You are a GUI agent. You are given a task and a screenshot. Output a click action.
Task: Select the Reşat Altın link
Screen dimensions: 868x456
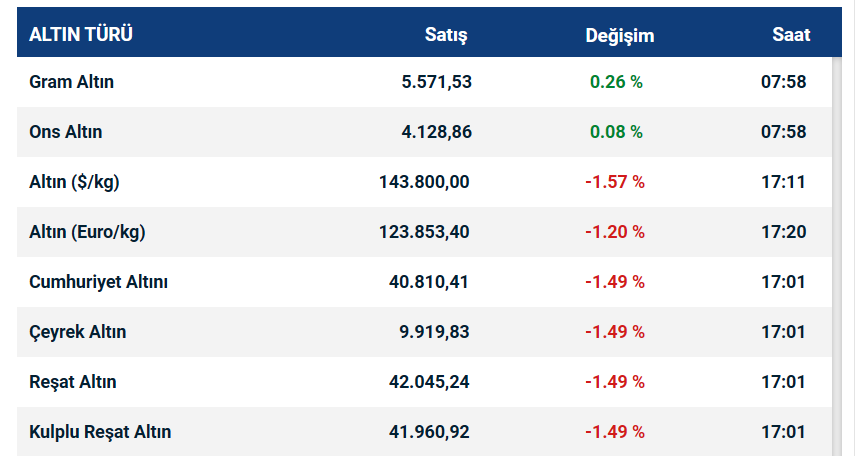coord(73,382)
